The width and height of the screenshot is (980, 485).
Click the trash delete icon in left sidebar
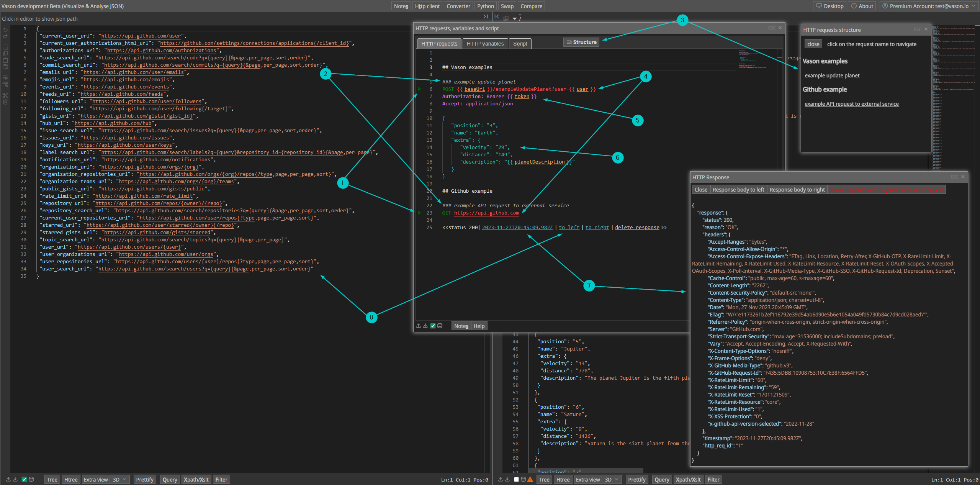5,102
